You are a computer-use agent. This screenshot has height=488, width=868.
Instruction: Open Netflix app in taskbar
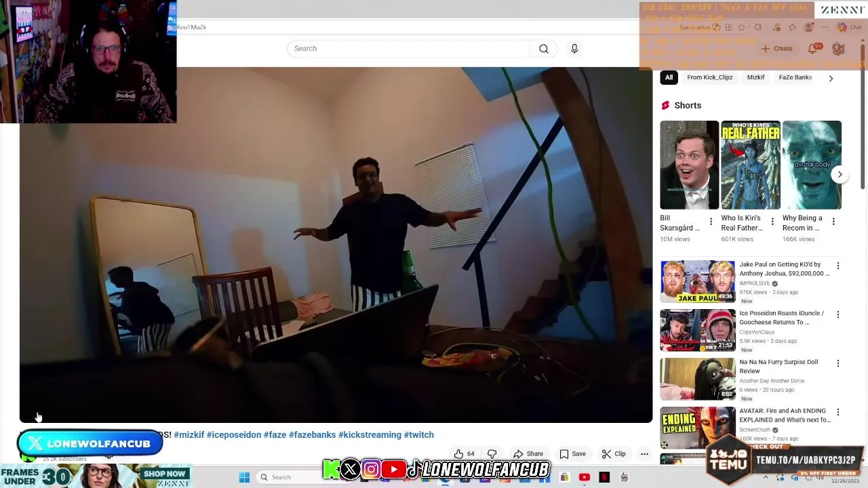[x=604, y=477]
